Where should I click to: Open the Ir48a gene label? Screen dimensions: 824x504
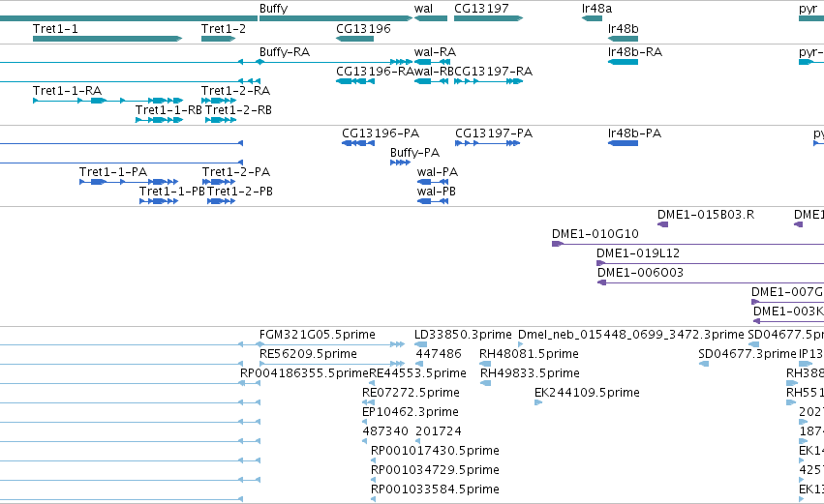pos(596,9)
